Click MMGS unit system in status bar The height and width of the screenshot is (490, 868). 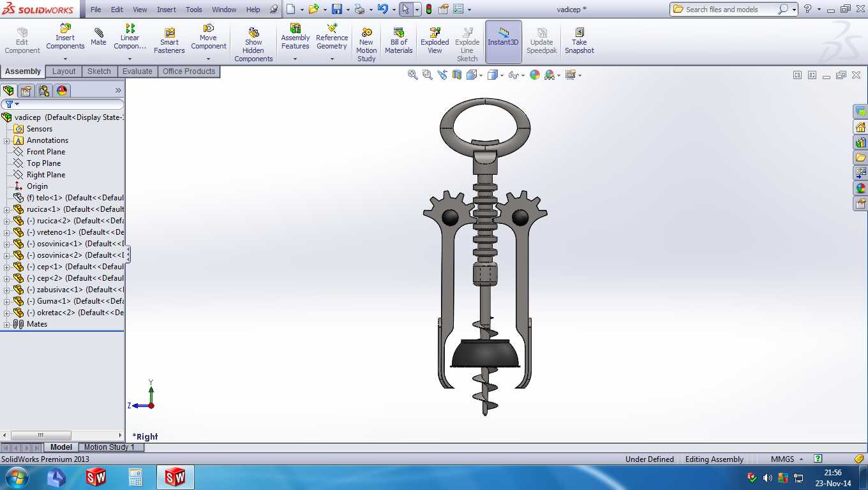pyautogui.click(x=782, y=459)
